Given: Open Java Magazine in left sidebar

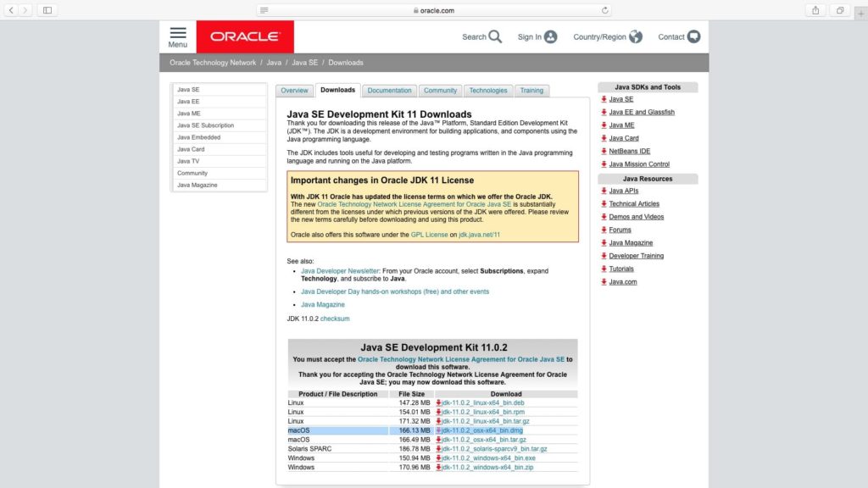Looking at the screenshot, I should click(220, 185).
